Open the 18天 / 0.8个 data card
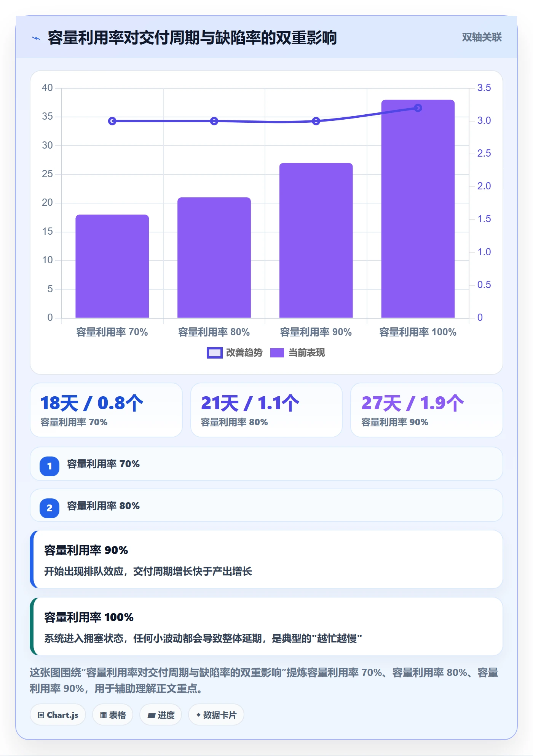The image size is (533, 756). point(106,410)
